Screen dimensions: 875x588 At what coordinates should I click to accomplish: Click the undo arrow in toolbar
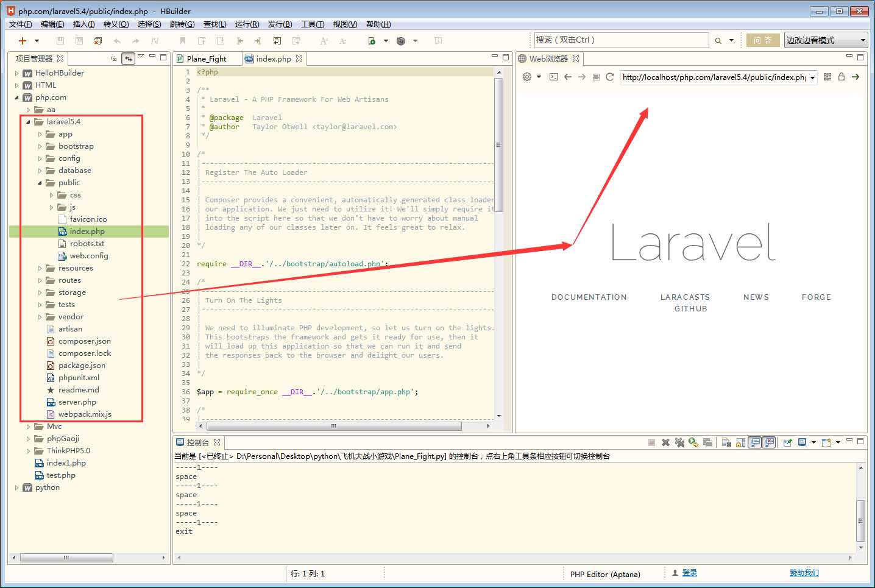tap(117, 41)
